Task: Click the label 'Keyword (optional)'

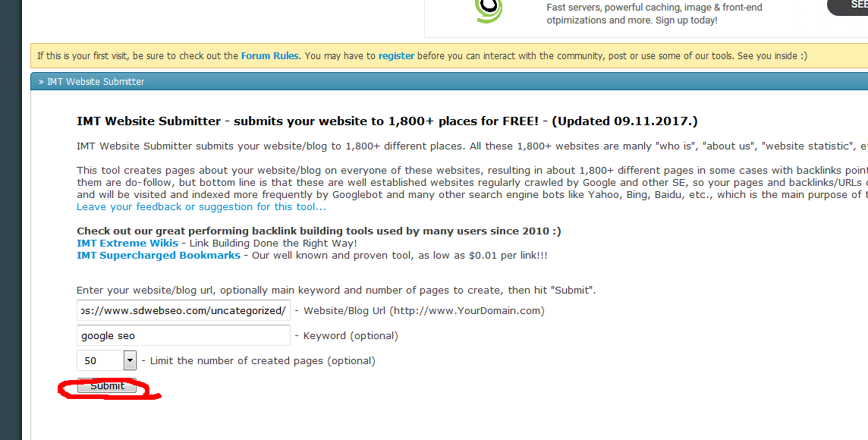Action: (351, 336)
